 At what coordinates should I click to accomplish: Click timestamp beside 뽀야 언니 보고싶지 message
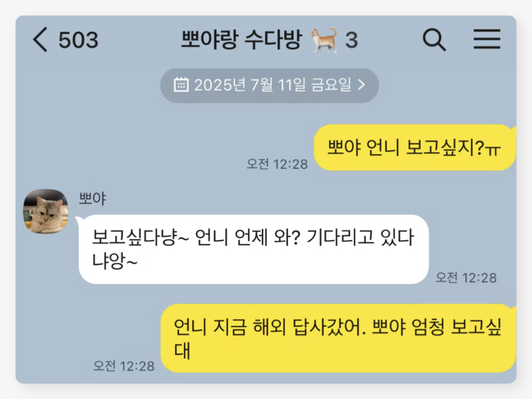pyautogui.click(x=277, y=164)
